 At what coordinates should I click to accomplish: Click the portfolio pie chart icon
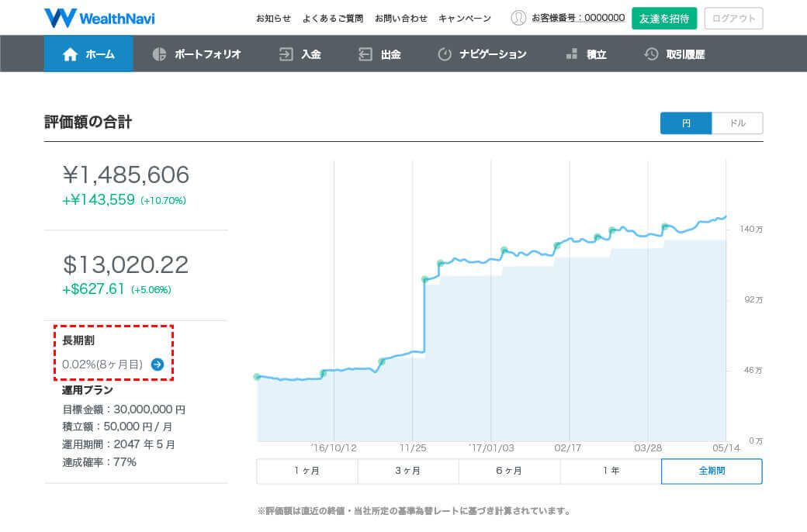(160, 54)
